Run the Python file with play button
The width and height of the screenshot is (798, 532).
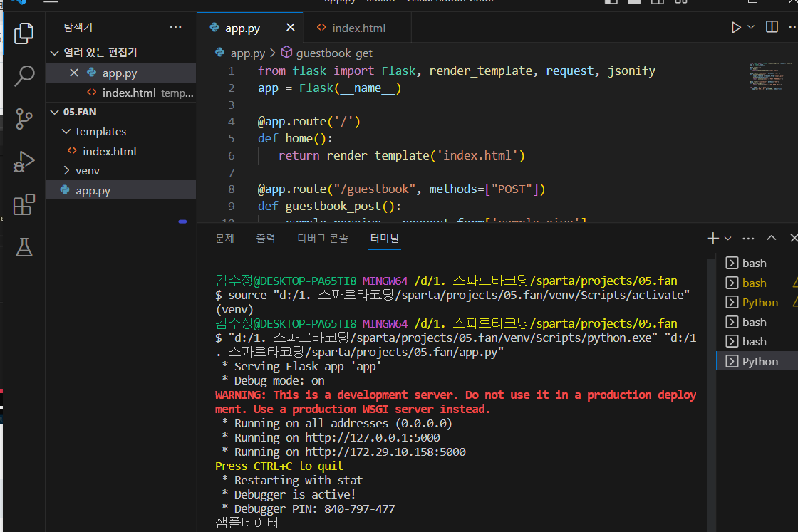[x=736, y=27]
